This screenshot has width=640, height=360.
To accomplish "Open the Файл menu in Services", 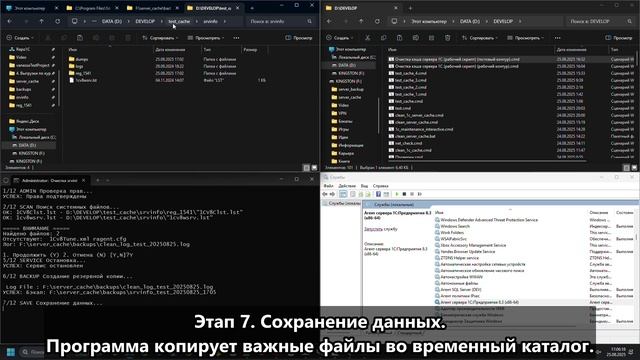I will click(x=329, y=186).
